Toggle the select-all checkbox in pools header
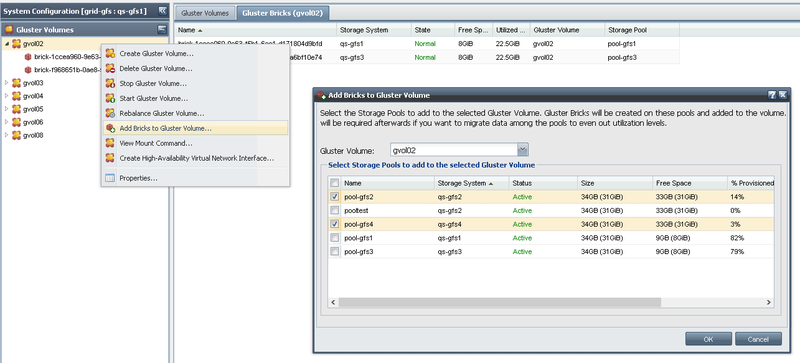The height and width of the screenshot is (363, 800). (334, 183)
